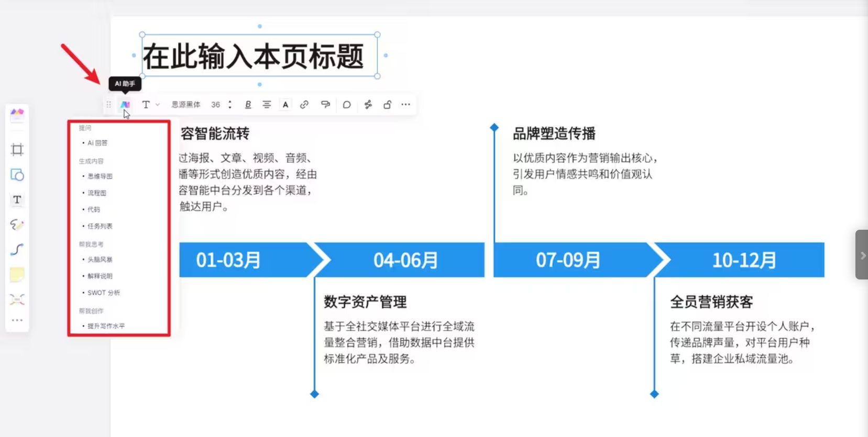Open the 思源黑体 font family selector
868x437 pixels.
click(x=186, y=105)
